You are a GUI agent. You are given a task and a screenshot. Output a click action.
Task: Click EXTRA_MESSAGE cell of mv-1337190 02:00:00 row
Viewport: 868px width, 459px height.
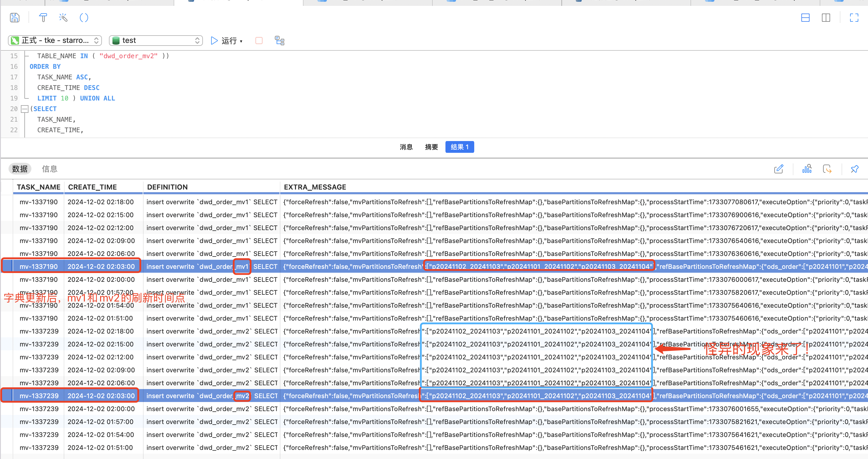tap(574, 279)
